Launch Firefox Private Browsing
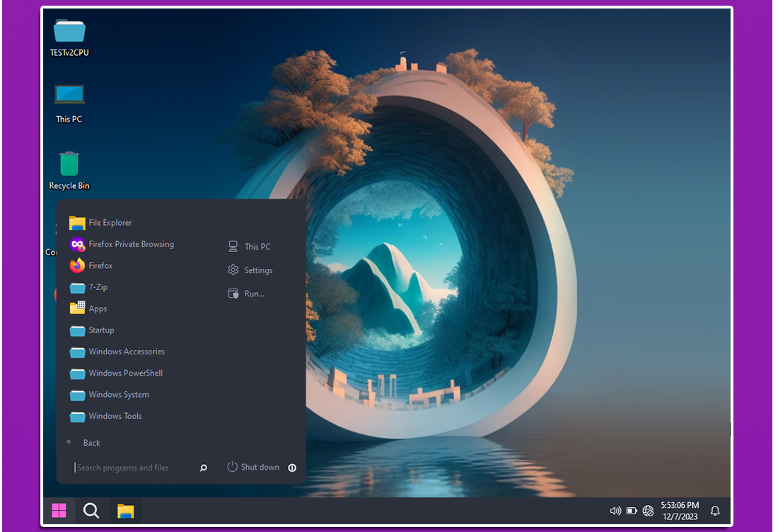 [x=130, y=244]
